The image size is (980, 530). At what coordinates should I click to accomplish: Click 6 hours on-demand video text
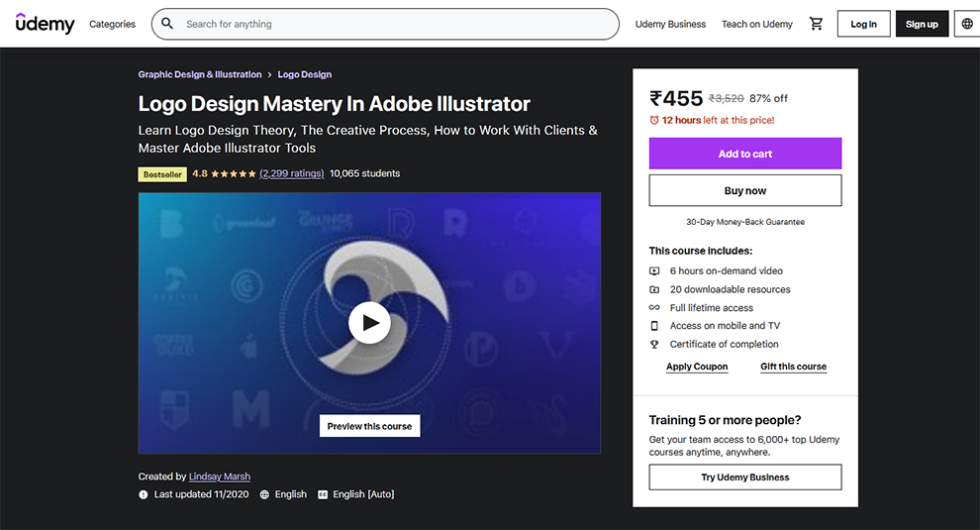point(727,271)
